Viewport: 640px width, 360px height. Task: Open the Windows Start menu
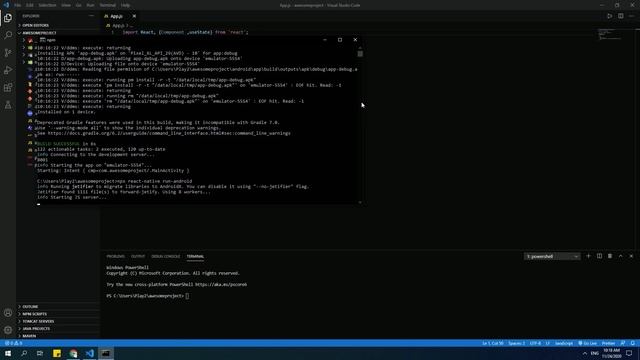tap(8, 353)
